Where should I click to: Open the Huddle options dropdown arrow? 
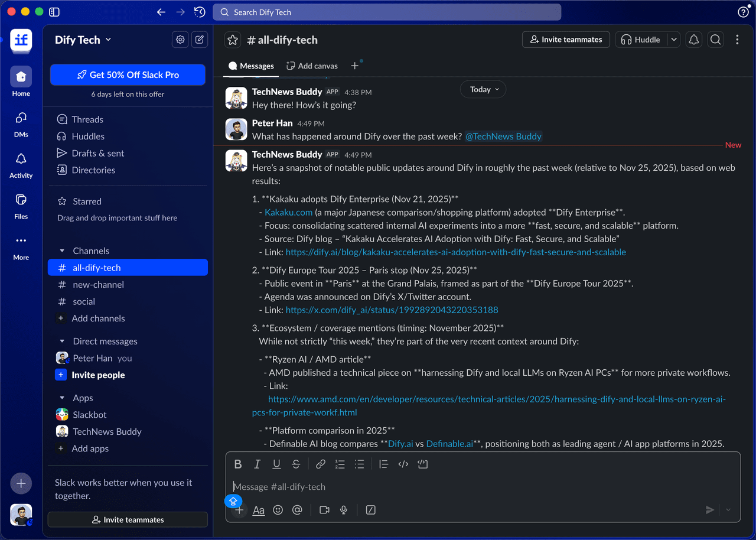pos(673,40)
